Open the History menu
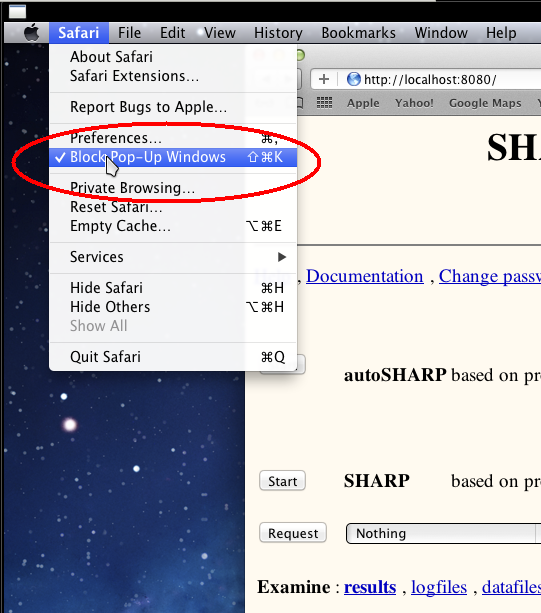Viewport: 541px width, 613px height. [x=278, y=33]
